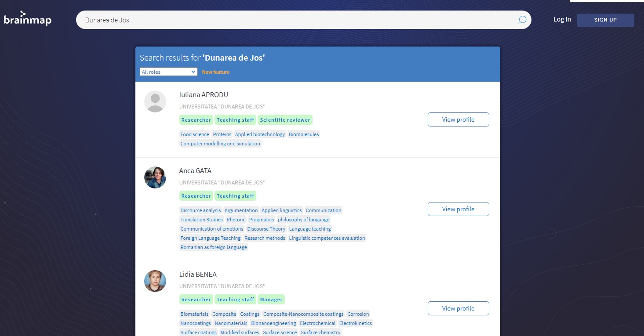Screen dimensions: 644x336
Task: Select Linguistic competences evaluation tag
Action: click(x=327, y=238)
